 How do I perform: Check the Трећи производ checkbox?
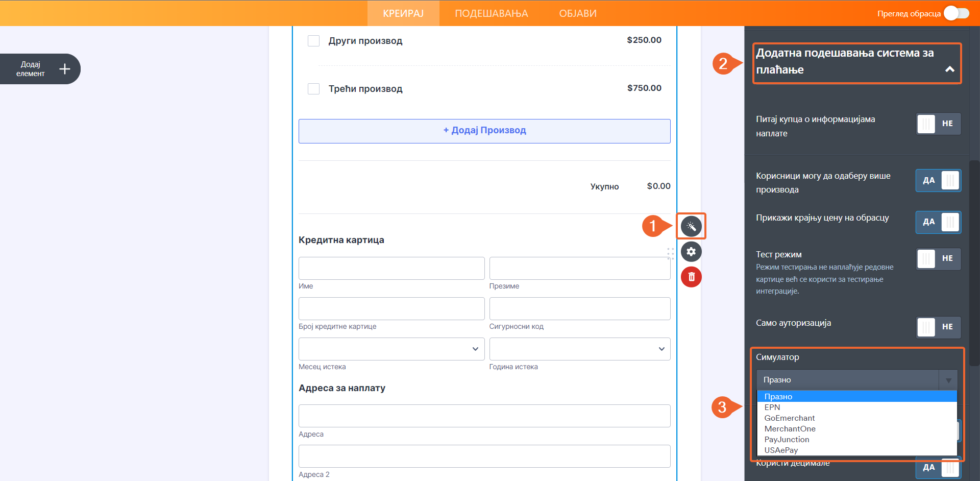point(313,89)
